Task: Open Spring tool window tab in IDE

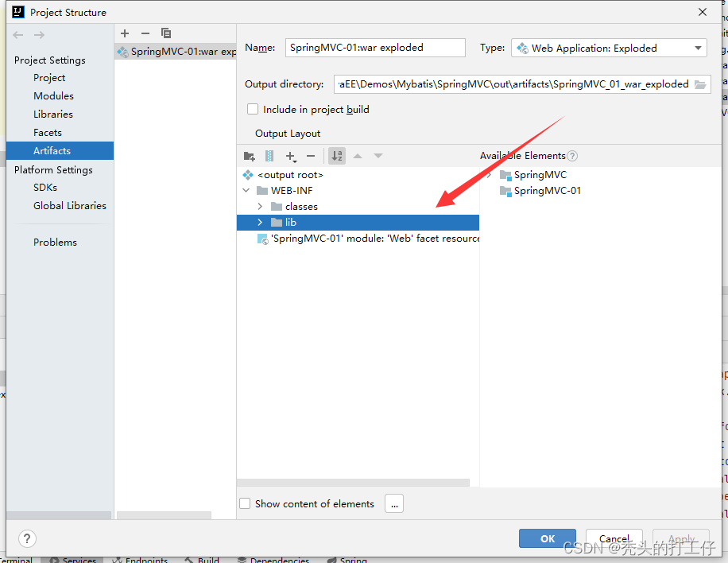Action: 347,560
